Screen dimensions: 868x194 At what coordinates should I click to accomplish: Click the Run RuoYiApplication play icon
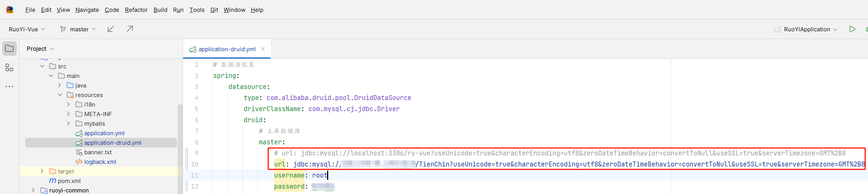click(852, 29)
